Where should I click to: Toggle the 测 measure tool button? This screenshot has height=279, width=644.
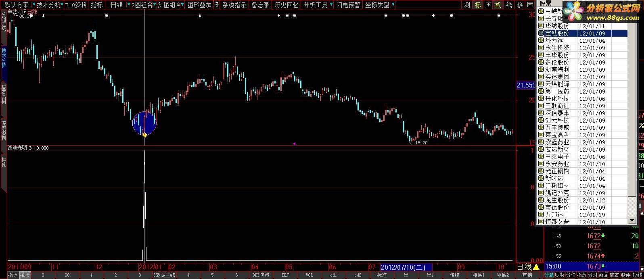tap(467, 5)
